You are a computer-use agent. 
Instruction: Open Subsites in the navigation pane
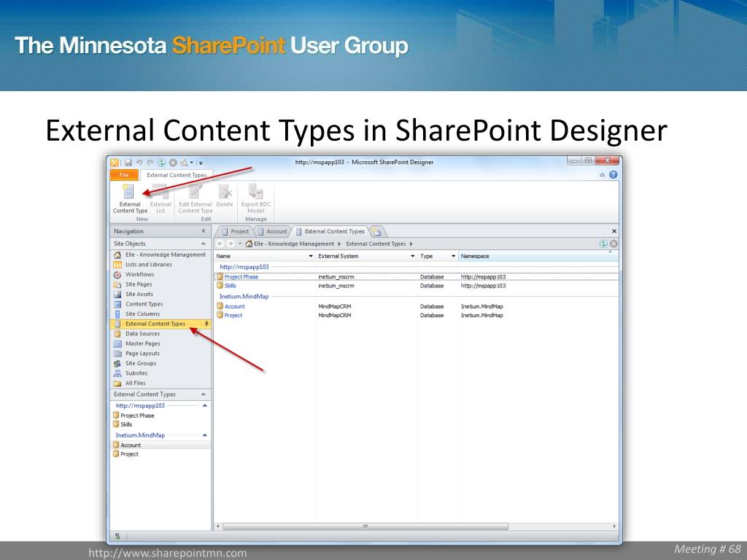point(160,373)
